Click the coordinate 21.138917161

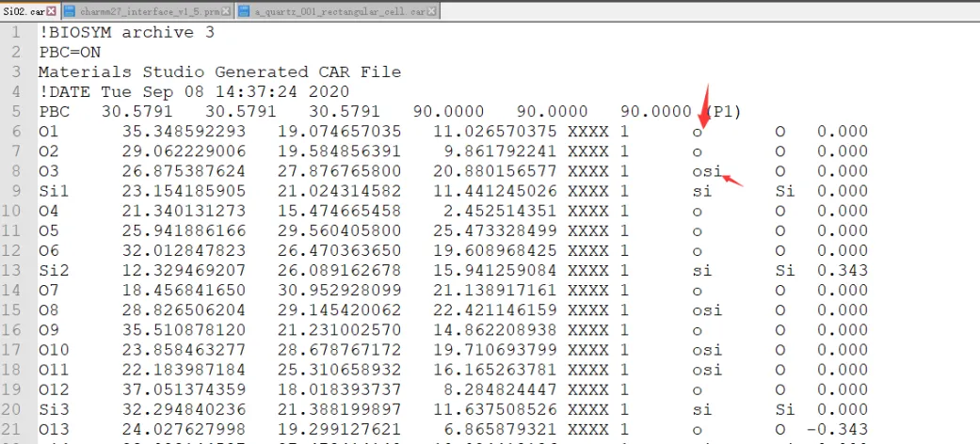pos(493,291)
